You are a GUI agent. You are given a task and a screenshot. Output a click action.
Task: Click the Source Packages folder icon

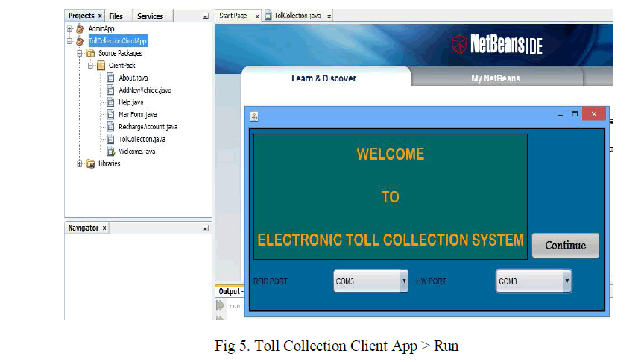click(x=90, y=54)
